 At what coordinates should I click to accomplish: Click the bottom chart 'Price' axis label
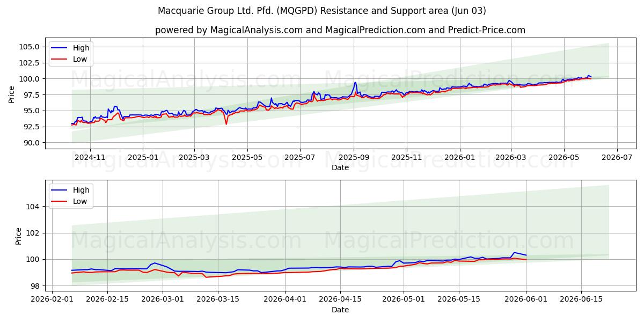pos(19,236)
